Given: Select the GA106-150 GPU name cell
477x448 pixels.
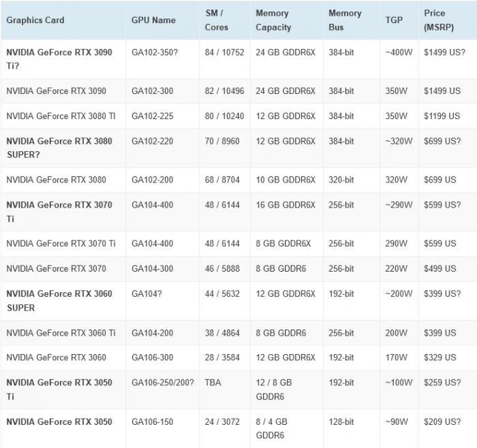Looking at the screenshot, I should tap(152, 422).
